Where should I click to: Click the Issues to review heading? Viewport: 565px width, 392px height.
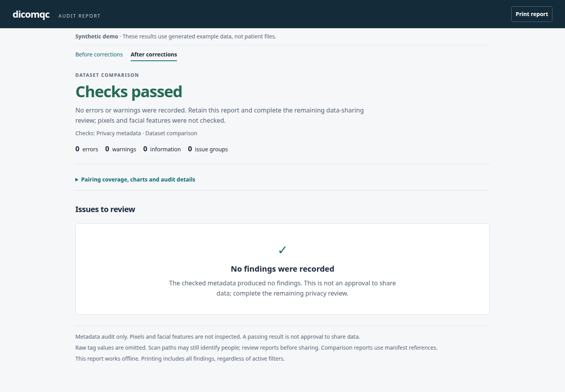(105, 209)
